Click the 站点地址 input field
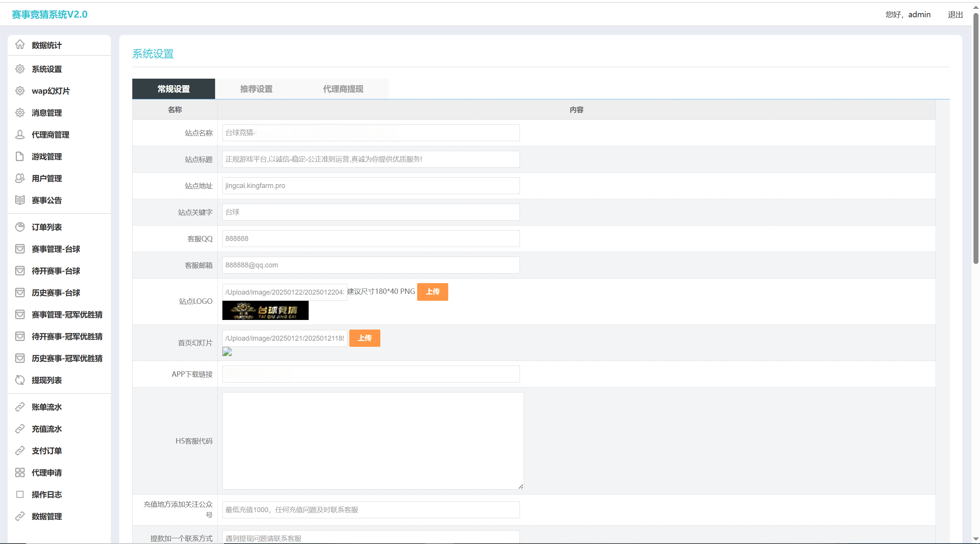 point(371,186)
